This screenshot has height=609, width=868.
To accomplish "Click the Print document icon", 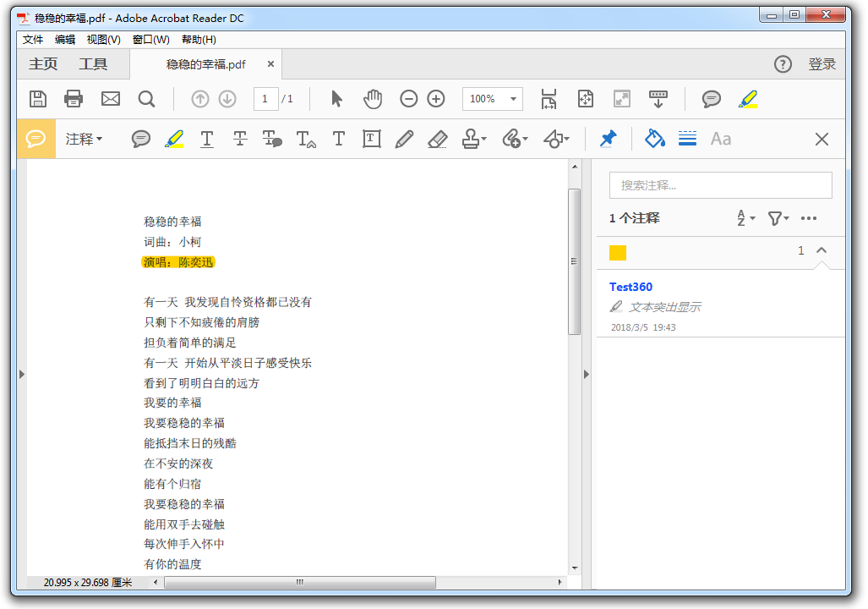I will (74, 99).
